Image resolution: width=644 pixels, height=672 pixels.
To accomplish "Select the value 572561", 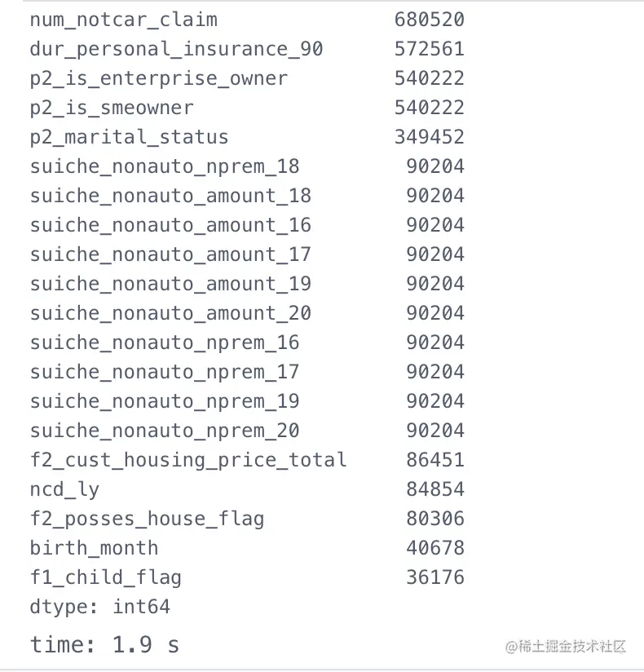I will (430, 49).
